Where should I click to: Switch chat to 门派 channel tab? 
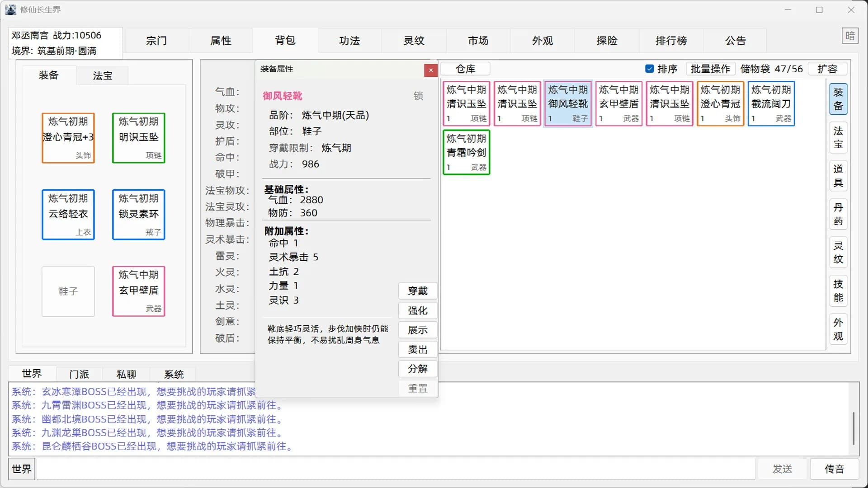click(x=79, y=375)
